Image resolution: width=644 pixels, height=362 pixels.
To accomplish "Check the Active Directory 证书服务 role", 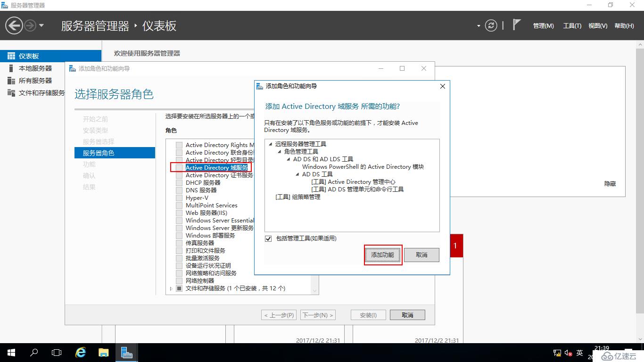I will [x=179, y=175].
